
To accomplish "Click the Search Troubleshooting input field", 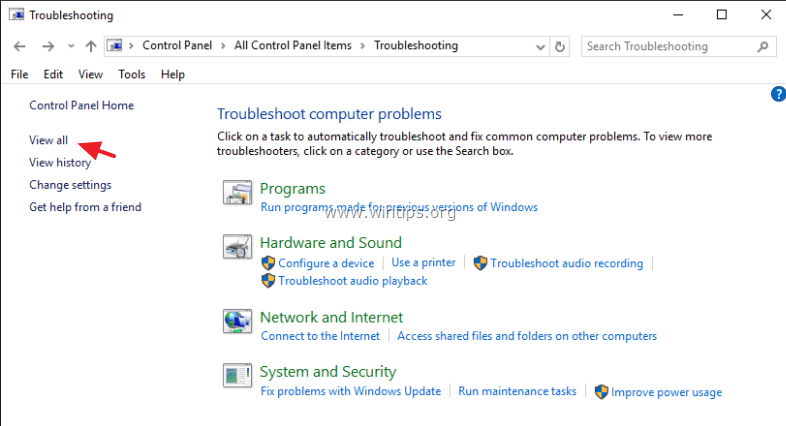I will (x=678, y=46).
